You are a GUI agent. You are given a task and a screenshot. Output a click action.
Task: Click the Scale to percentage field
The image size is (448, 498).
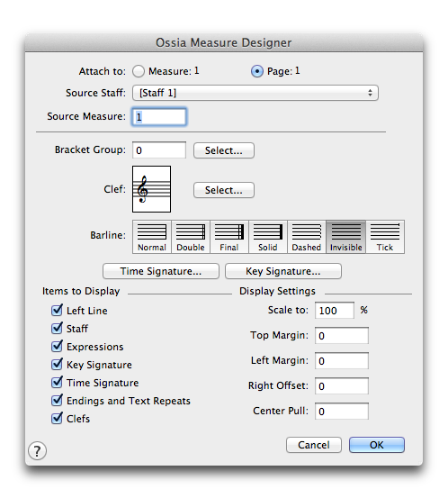tap(335, 311)
